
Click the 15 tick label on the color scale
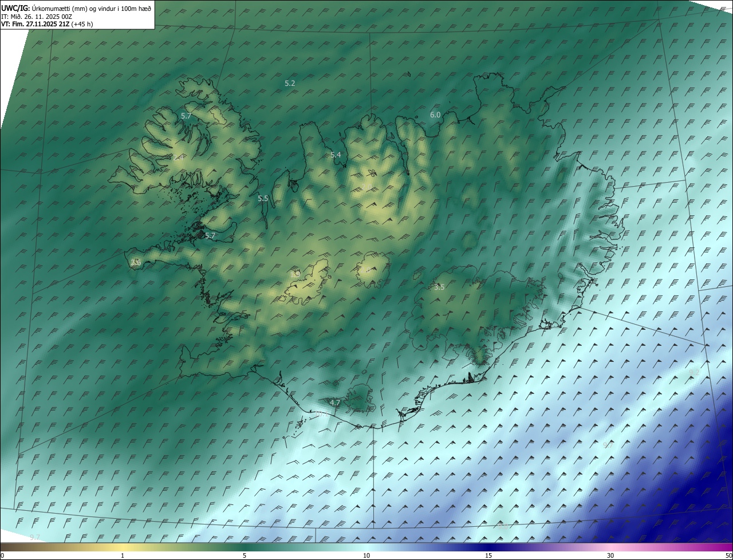coord(488,555)
